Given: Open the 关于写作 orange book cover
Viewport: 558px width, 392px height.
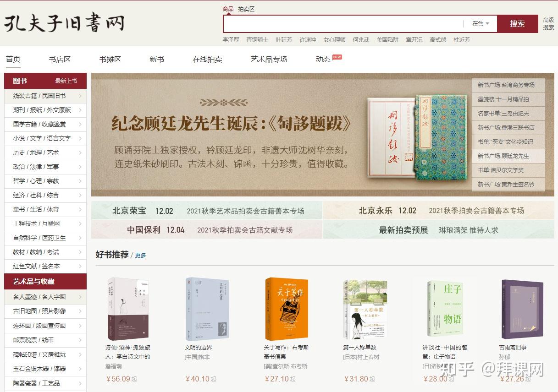Looking at the screenshot, I should tap(287, 308).
